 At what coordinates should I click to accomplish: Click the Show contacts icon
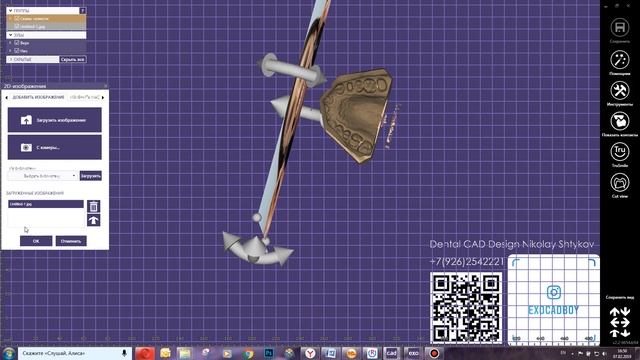point(620,121)
